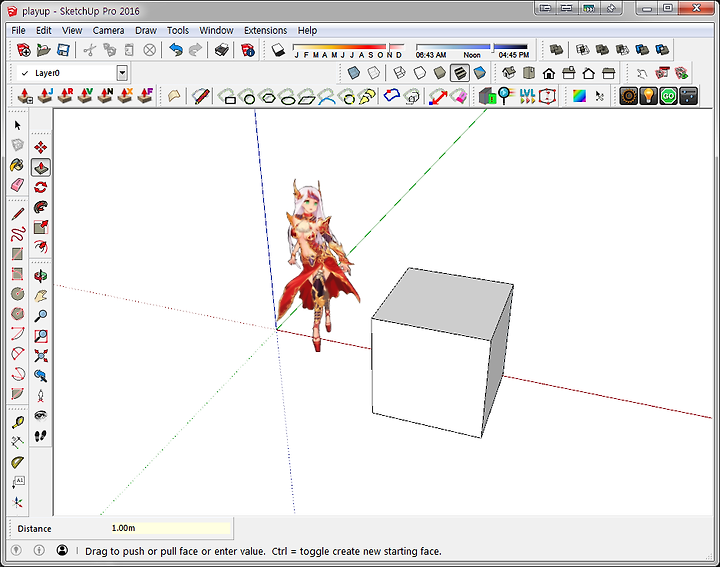Select the Offset tool
This screenshot has width=720, height=567.
pyautogui.click(x=41, y=247)
